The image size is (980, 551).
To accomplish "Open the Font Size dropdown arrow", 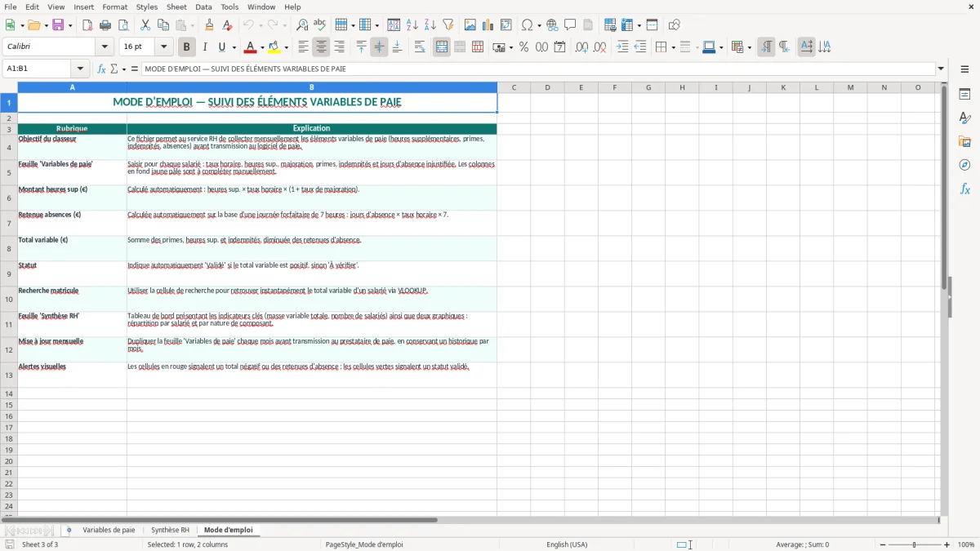I will coord(163,47).
